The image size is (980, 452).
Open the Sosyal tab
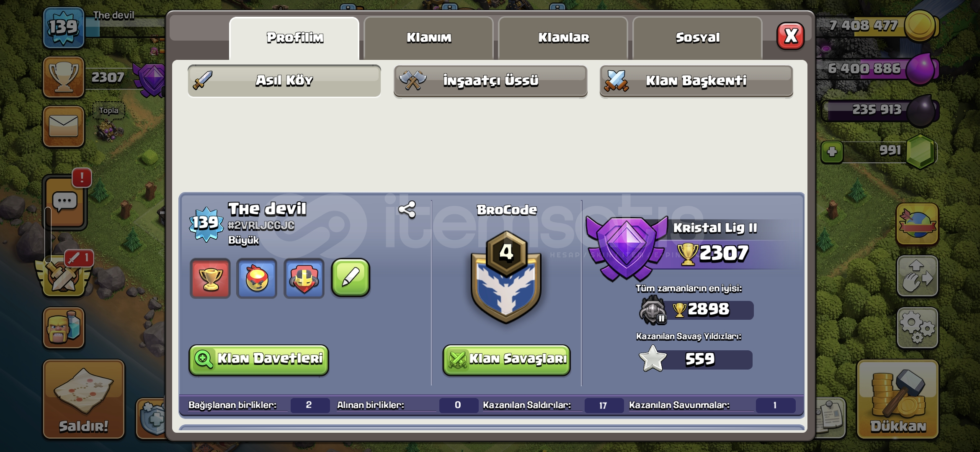(698, 38)
